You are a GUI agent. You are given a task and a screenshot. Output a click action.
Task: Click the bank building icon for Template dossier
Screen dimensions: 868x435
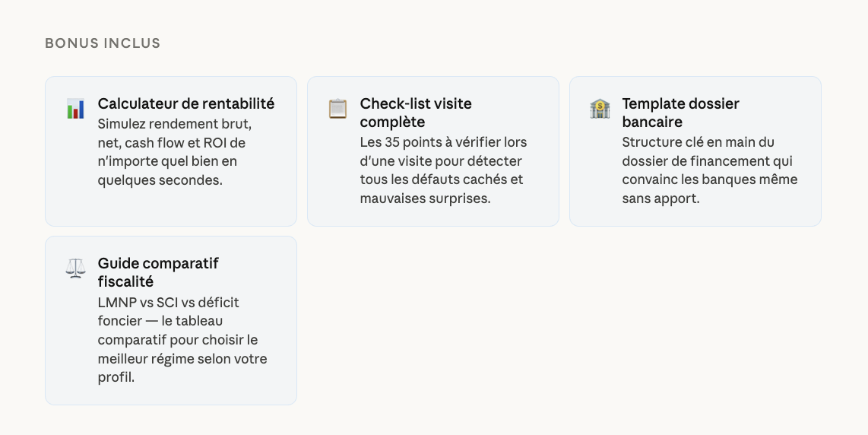click(600, 109)
